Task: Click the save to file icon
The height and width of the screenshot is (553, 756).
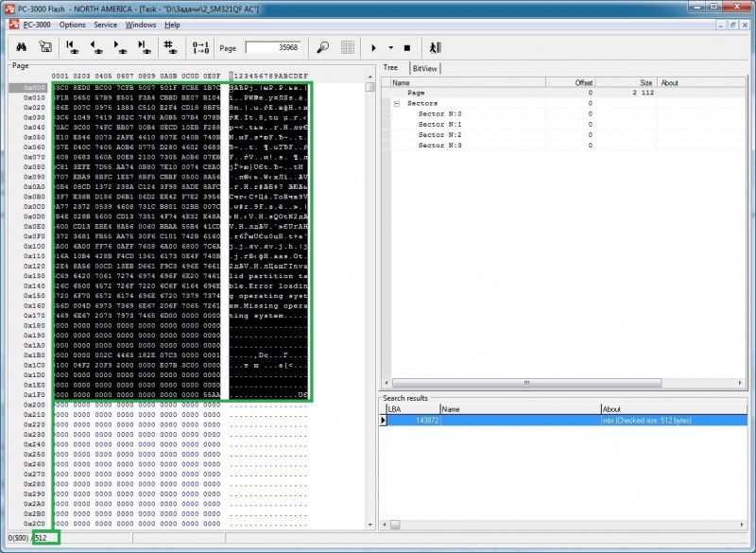Action: (x=45, y=47)
